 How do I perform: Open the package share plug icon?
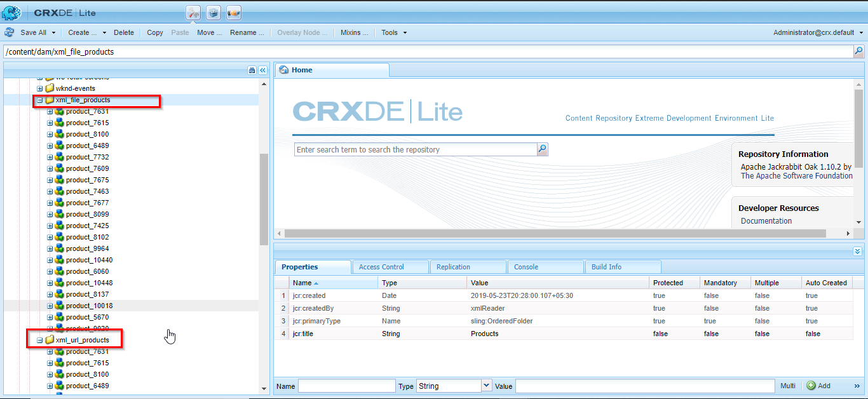pos(234,13)
